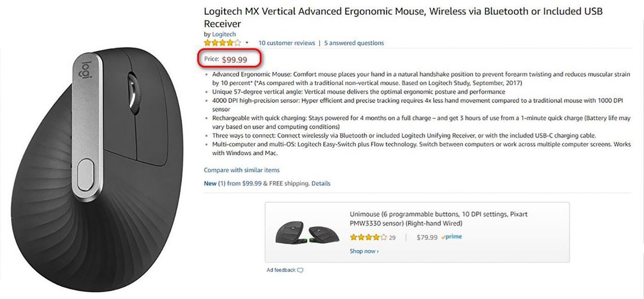
Task: Click the New (1) from $99.99 link
Action: (x=232, y=183)
